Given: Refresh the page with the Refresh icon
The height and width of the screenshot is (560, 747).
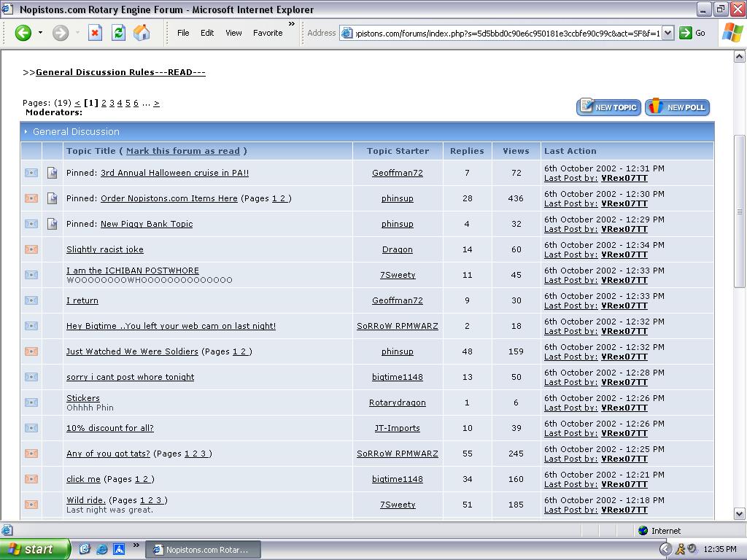Looking at the screenshot, I should point(118,33).
